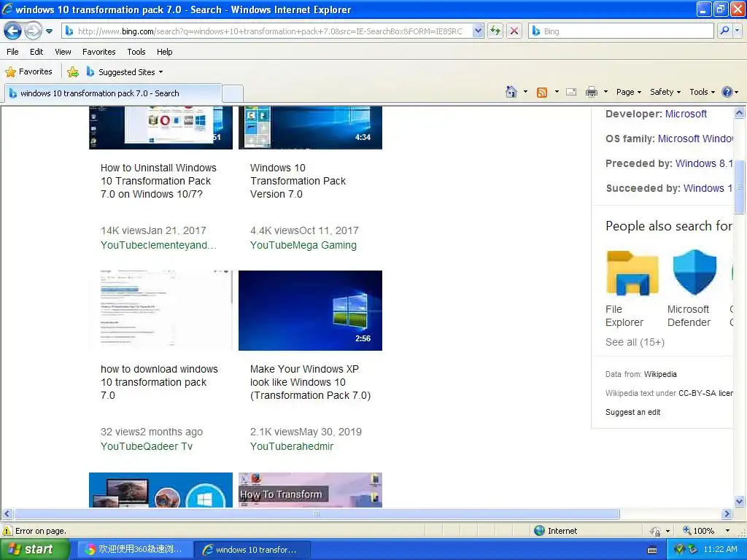Click the horizontal scrollbar right arrow
The width and height of the screenshot is (747, 560).
[x=727, y=514]
